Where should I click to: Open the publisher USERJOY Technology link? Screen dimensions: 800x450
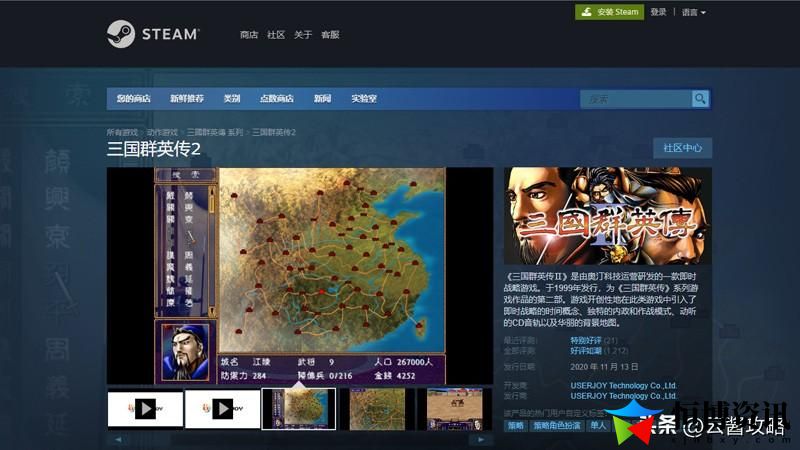click(623, 396)
